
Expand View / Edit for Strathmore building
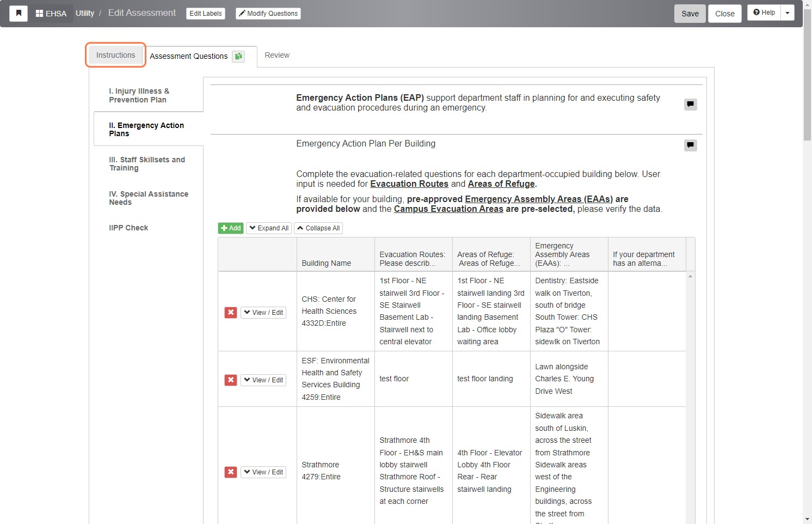point(263,472)
